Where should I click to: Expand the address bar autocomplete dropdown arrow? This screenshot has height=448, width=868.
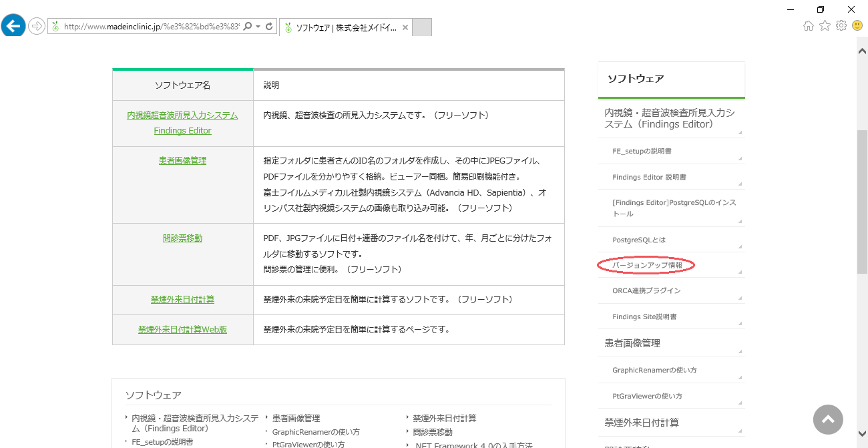tap(258, 26)
